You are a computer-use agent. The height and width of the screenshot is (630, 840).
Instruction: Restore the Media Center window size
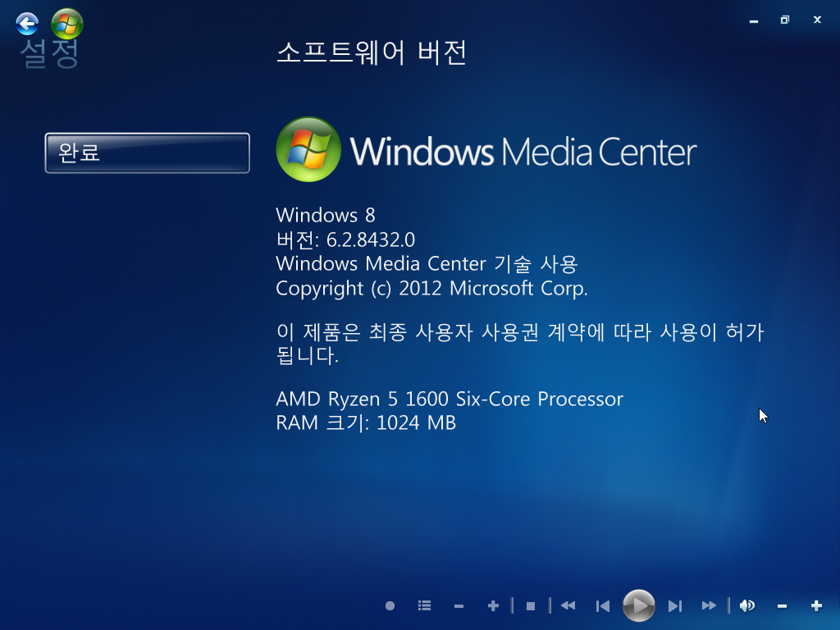785,20
